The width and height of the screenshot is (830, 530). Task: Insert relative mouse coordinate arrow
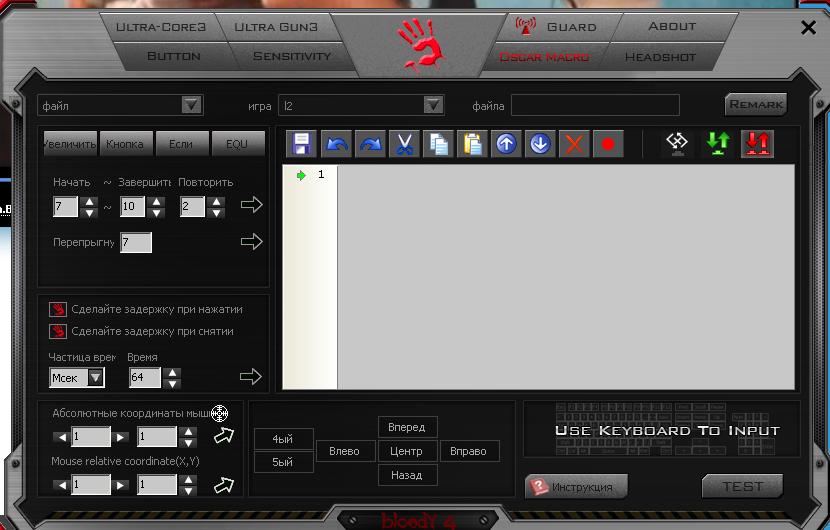(x=223, y=485)
